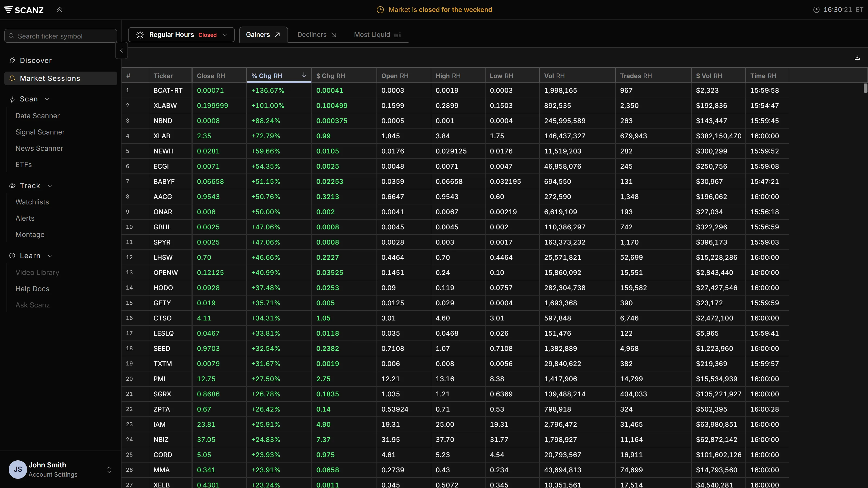868x488 pixels.
Task: Switch to the Decliners tab
Action: (x=317, y=35)
